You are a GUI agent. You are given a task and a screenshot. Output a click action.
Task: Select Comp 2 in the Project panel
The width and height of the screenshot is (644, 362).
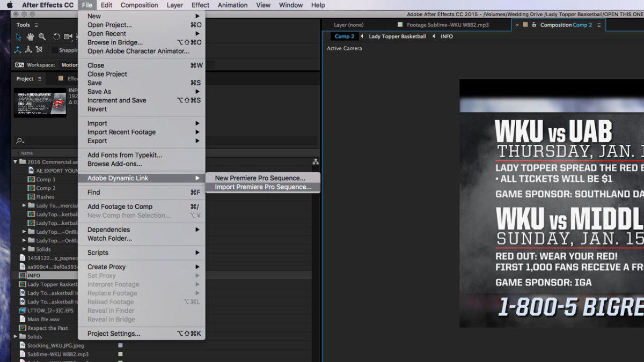[x=46, y=188]
